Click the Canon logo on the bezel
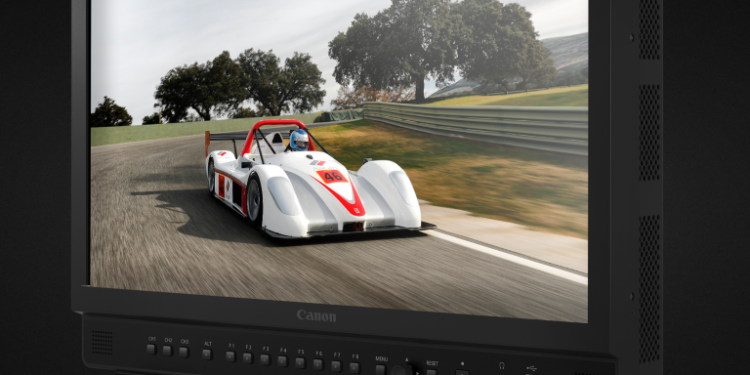 coord(316,316)
